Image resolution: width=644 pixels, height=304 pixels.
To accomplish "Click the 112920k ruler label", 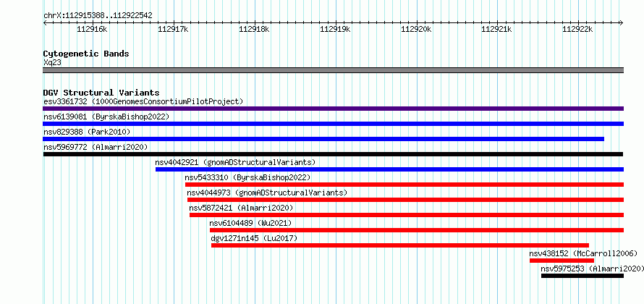I will point(416,29).
